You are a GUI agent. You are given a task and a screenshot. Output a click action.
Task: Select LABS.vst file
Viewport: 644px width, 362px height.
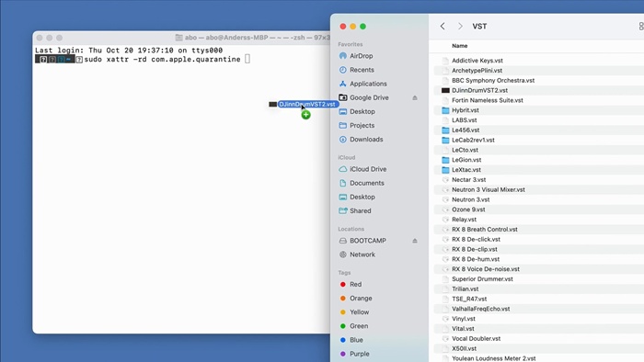[464, 120]
